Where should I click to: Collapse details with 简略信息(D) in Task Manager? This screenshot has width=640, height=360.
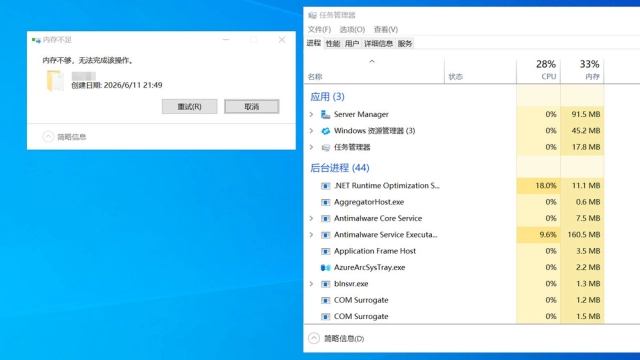tap(336, 338)
